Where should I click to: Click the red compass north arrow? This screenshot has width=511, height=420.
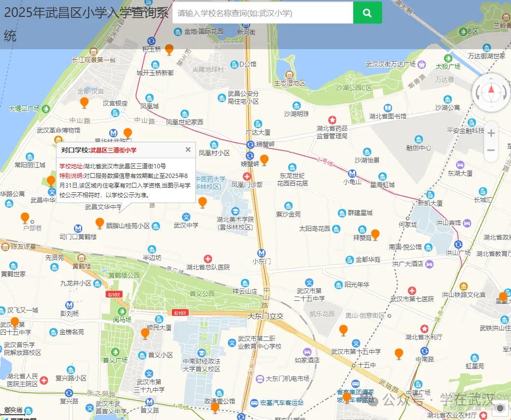pyautogui.click(x=491, y=90)
